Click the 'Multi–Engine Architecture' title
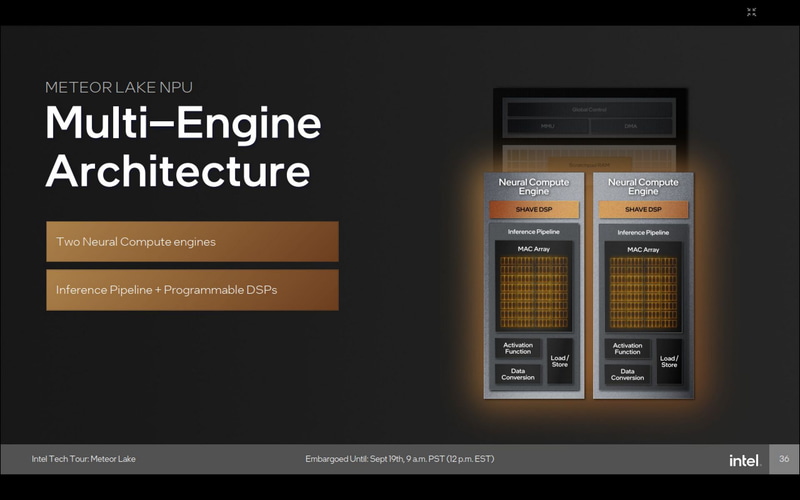The image size is (800, 500). coord(183,146)
